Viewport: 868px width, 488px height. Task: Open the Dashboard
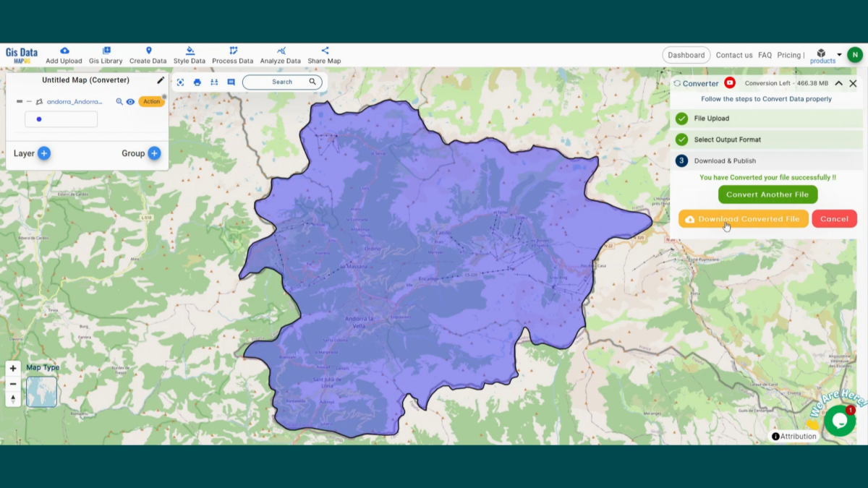pos(686,55)
